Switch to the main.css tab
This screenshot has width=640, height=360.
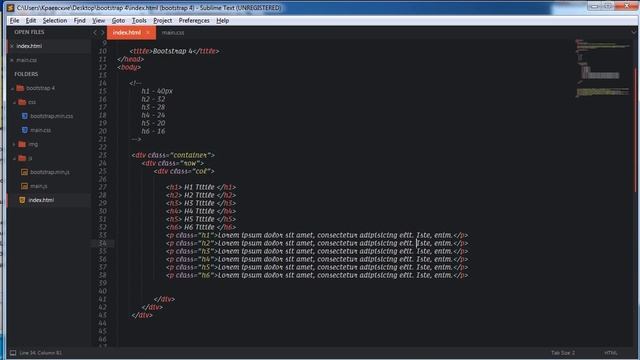(173, 33)
